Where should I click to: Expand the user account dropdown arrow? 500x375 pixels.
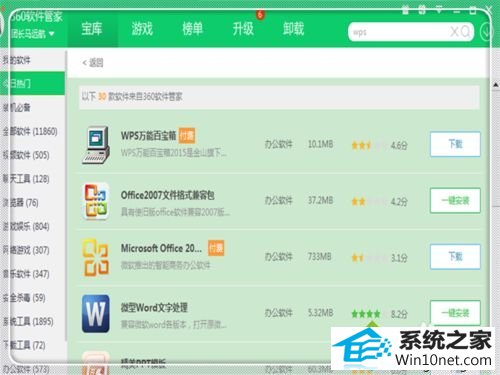point(51,34)
